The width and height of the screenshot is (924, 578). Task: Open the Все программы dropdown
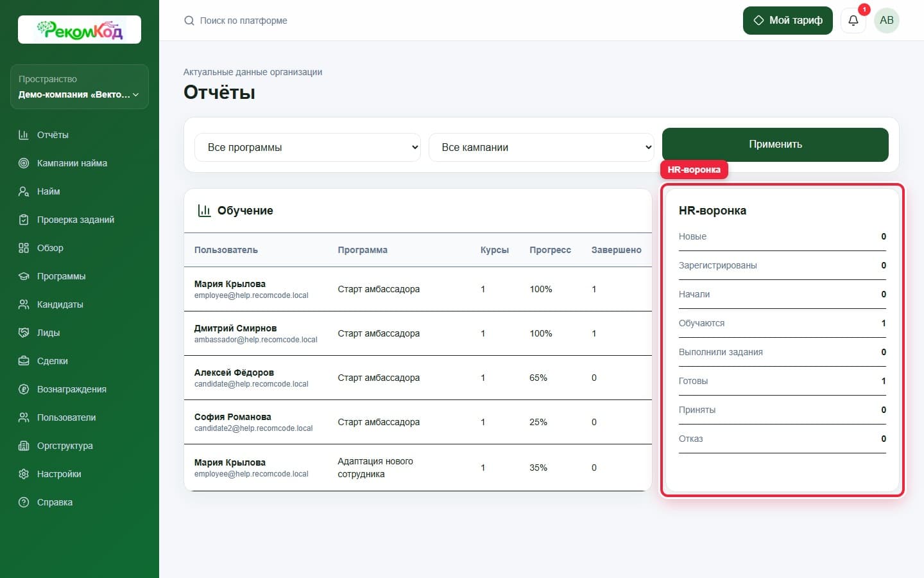(307, 147)
